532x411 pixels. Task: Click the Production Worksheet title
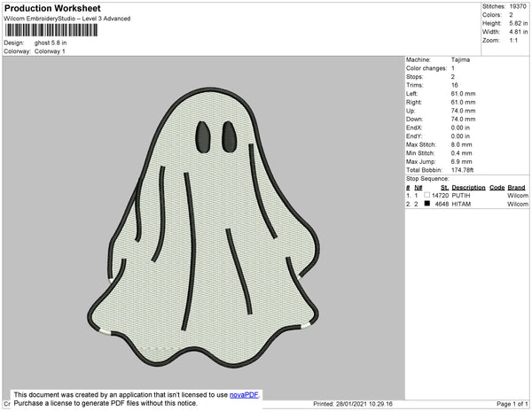coord(52,9)
